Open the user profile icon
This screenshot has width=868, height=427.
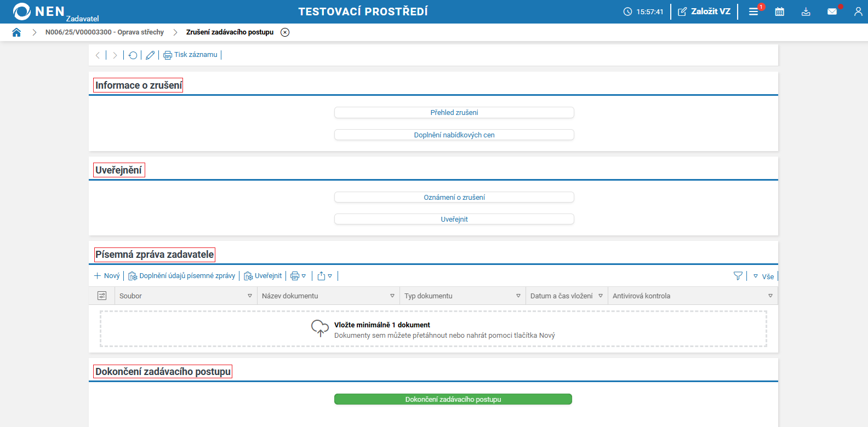click(858, 11)
